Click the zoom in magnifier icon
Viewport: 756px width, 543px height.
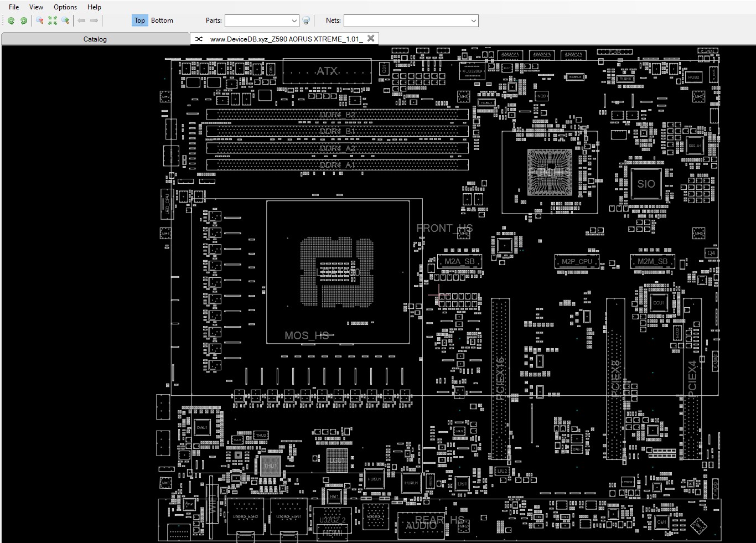(x=65, y=20)
